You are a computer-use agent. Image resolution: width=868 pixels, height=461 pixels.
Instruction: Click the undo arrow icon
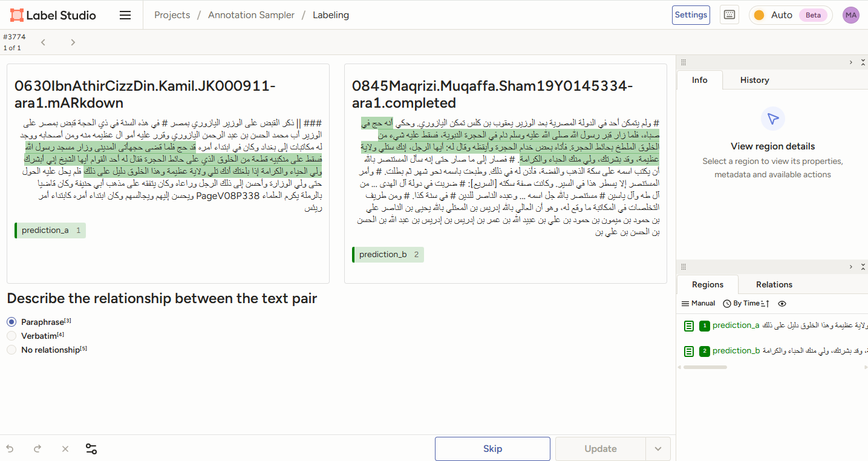pos(10,449)
